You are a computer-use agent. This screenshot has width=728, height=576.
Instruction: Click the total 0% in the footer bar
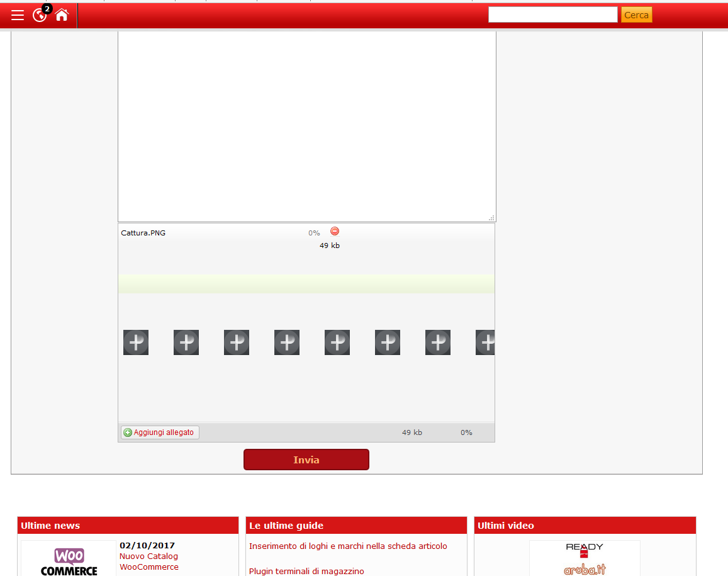click(x=466, y=432)
